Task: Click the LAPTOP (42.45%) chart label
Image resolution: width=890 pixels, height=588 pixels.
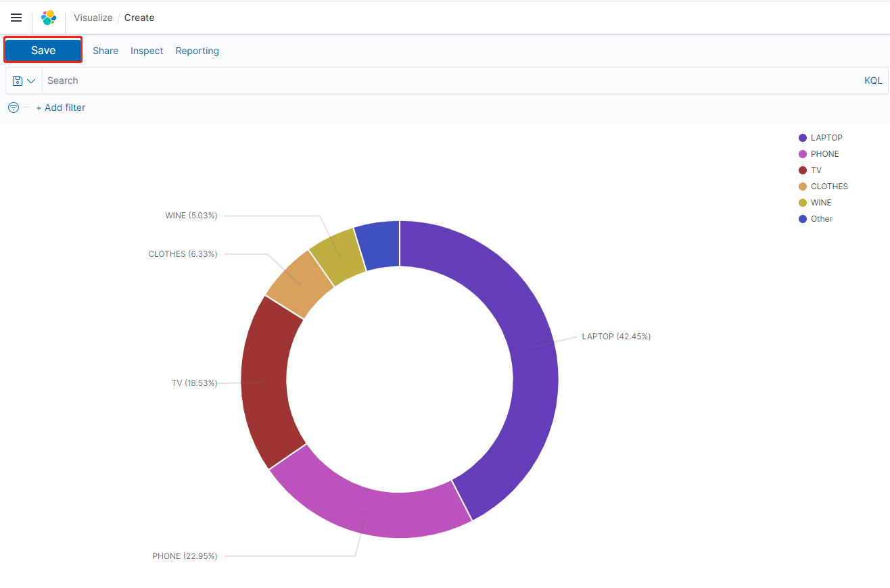Action: [x=616, y=337]
